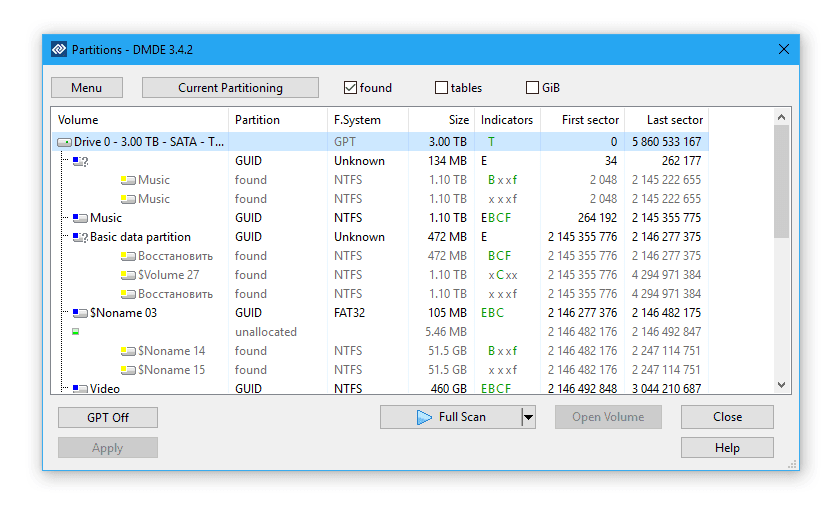Click the Open Volume button
The image size is (840, 508).
click(x=608, y=417)
